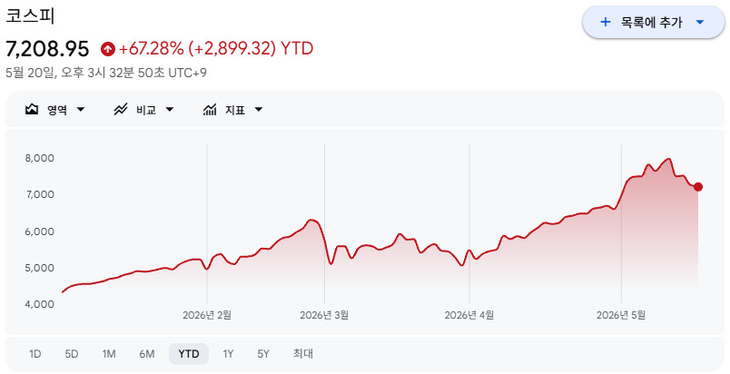730x374 pixels.
Task: Select the 5Y time range tab
Action: (x=263, y=354)
